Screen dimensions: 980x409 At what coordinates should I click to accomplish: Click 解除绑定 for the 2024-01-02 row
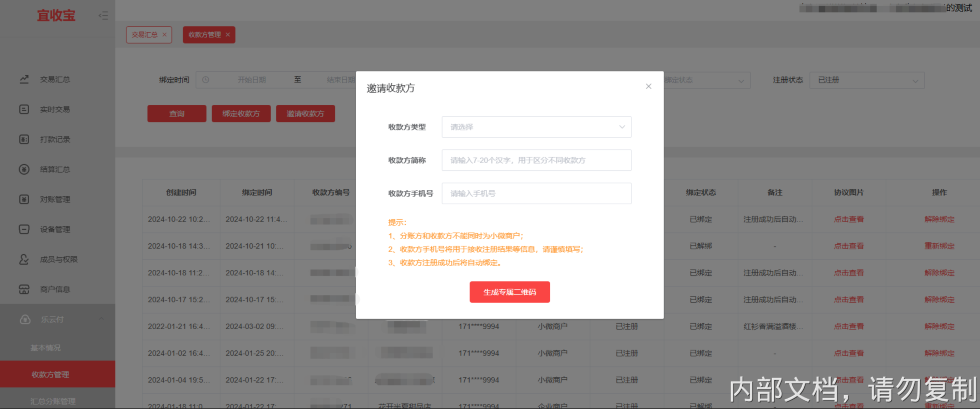pos(939,353)
